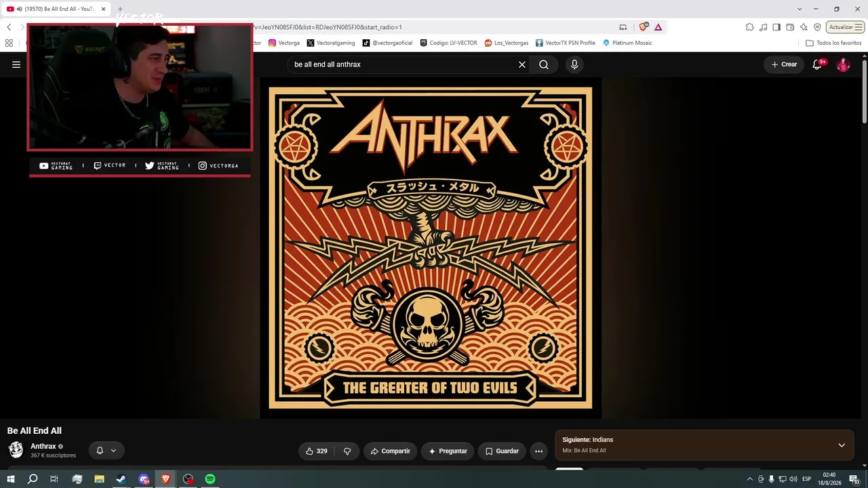Open the tab search dropdown arrow
This screenshot has height=488, width=868.
coord(800,9)
